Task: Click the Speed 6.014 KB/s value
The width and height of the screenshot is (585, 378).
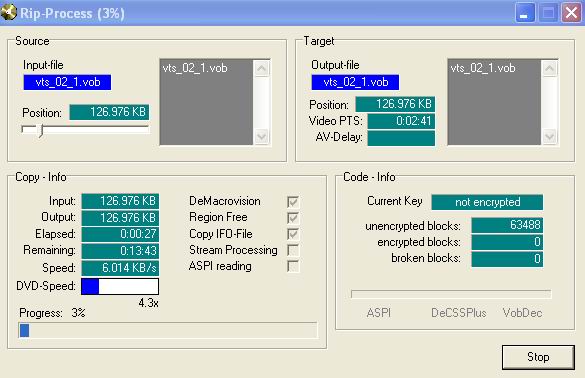Action: pos(120,268)
